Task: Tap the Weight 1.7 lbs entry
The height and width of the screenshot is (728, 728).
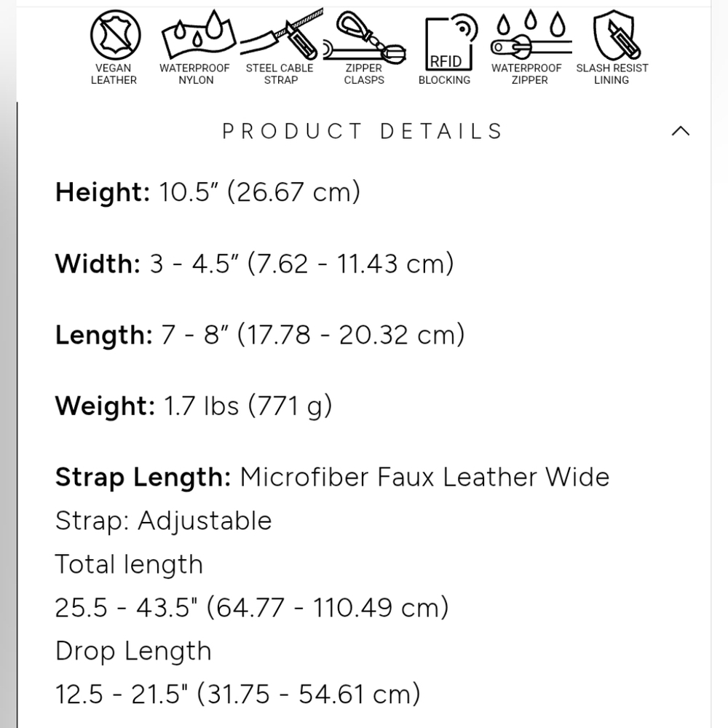Action: (194, 405)
